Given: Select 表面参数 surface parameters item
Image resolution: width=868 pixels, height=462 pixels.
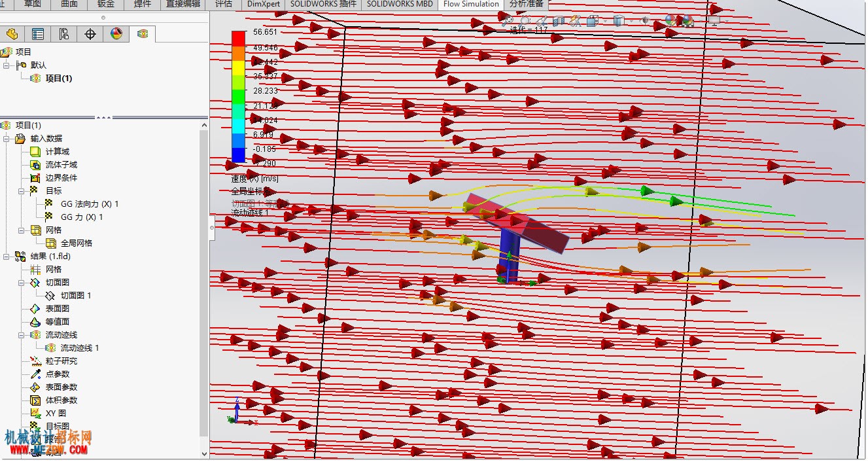Looking at the screenshot, I should 61,387.
